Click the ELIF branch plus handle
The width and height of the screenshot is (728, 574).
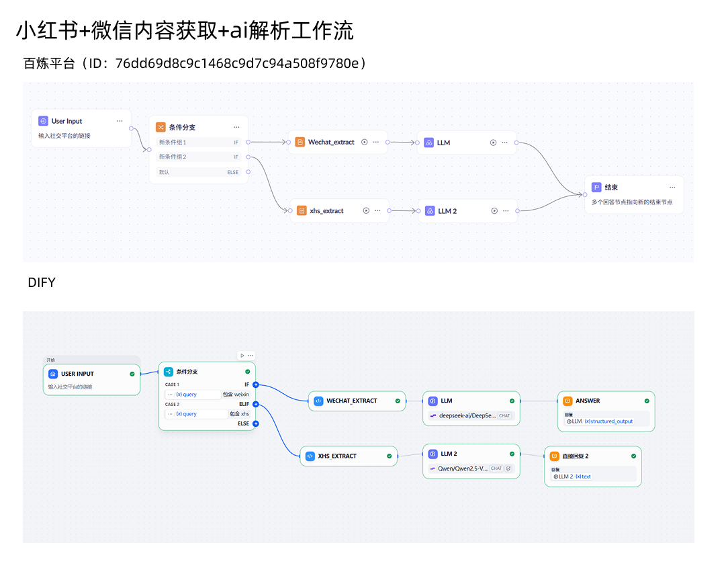[256, 405]
